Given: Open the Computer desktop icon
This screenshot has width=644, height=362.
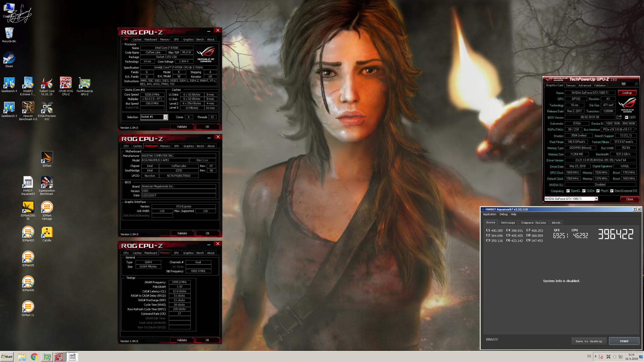Looking at the screenshot, I should [9, 10].
